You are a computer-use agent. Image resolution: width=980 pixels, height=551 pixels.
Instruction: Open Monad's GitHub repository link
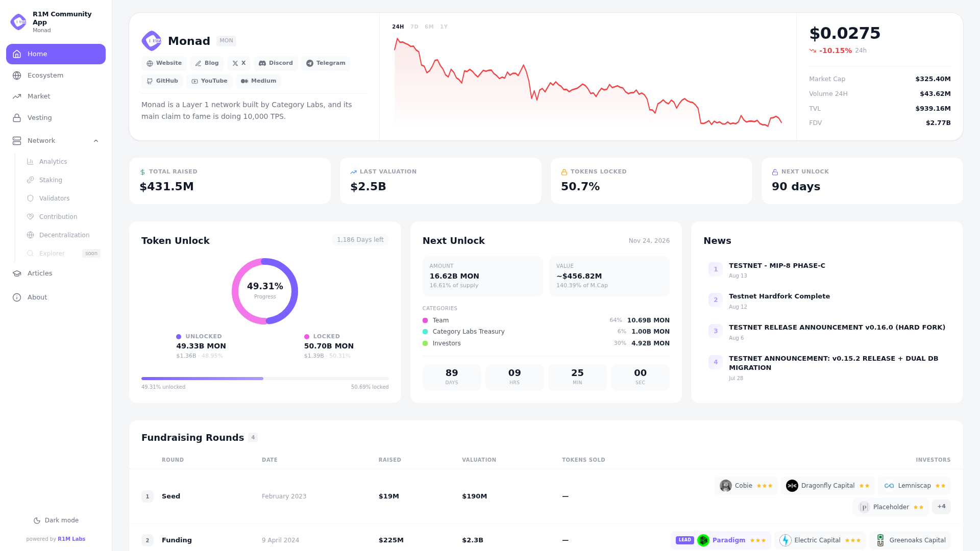(162, 81)
